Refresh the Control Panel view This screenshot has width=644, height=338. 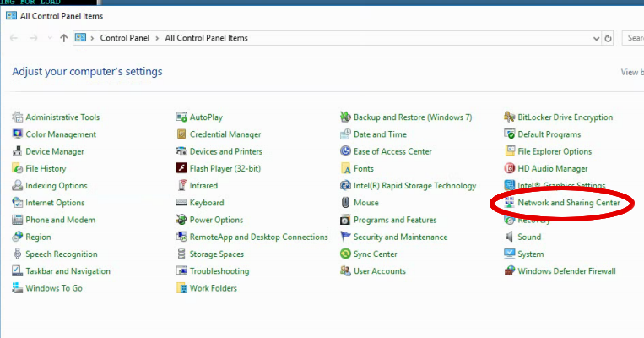[x=609, y=38]
